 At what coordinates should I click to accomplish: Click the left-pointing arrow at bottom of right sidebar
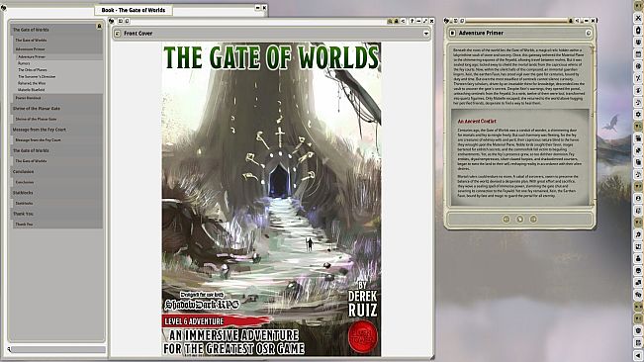tap(638, 355)
